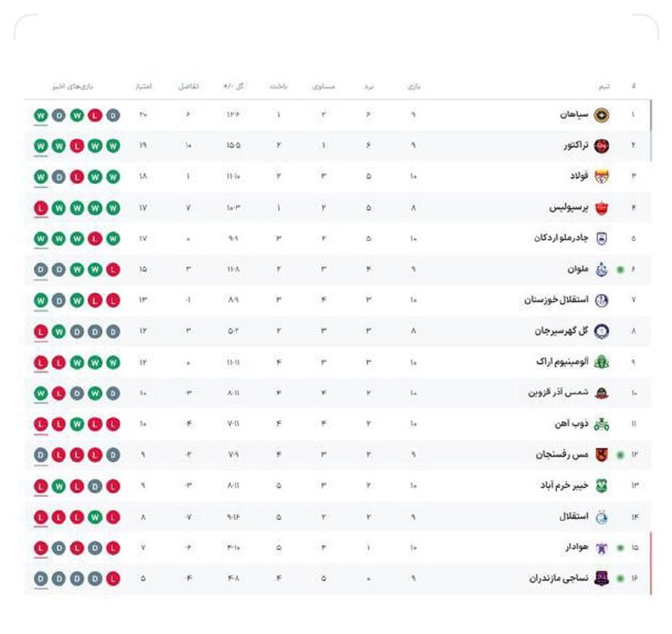Click the Persepolis red crest
Viewport: 672px width, 634px height.
coord(601,208)
